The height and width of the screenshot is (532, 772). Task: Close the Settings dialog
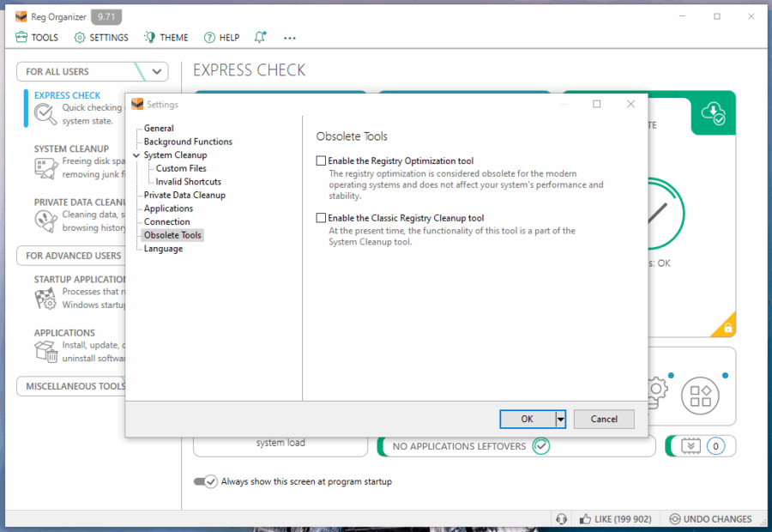630,104
